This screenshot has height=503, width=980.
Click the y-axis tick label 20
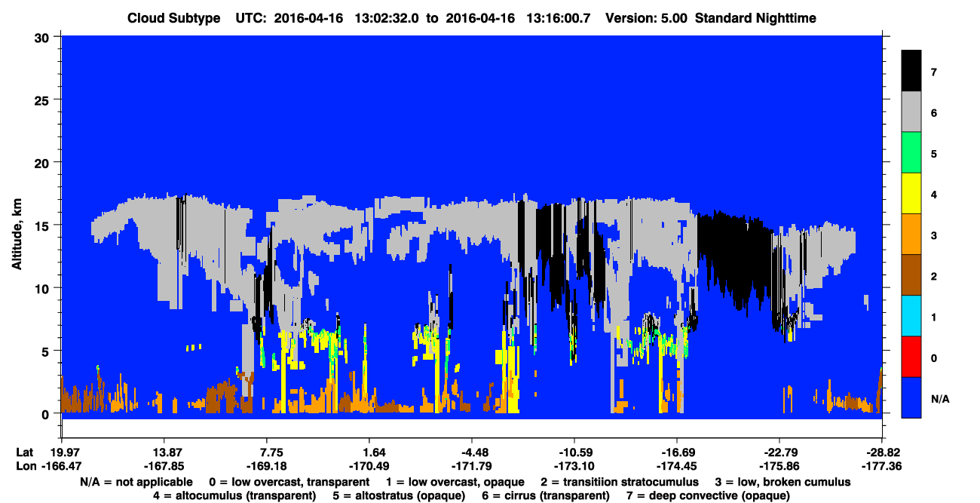pyautogui.click(x=44, y=162)
